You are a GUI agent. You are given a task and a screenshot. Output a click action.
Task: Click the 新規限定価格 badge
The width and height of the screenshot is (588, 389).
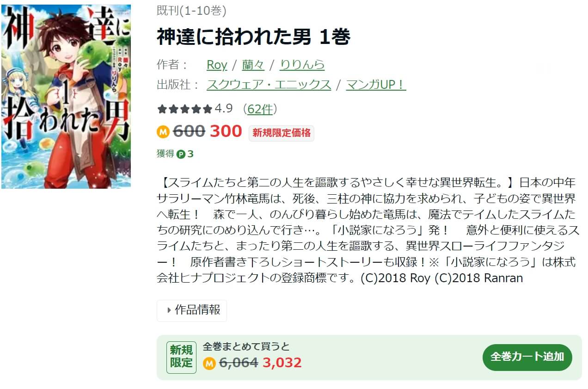coord(281,133)
